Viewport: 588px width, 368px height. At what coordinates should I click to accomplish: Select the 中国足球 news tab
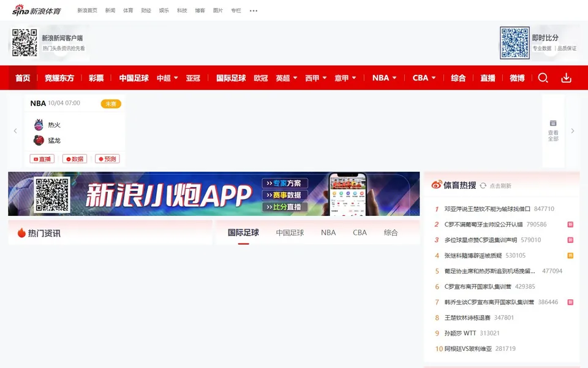tap(290, 232)
